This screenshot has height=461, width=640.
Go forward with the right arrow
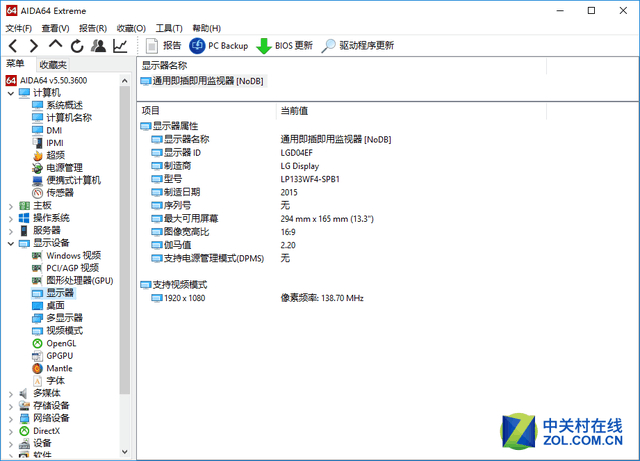[34, 46]
